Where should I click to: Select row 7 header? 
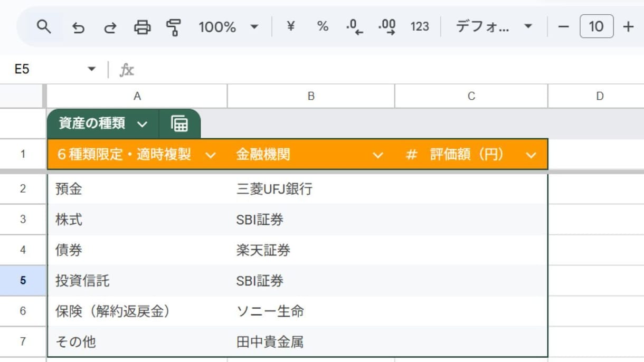[x=23, y=341]
